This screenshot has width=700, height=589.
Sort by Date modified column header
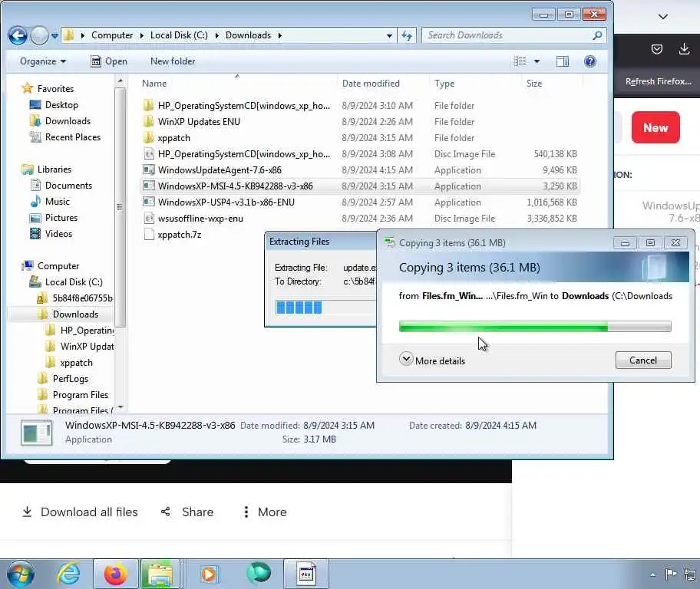click(371, 84)
